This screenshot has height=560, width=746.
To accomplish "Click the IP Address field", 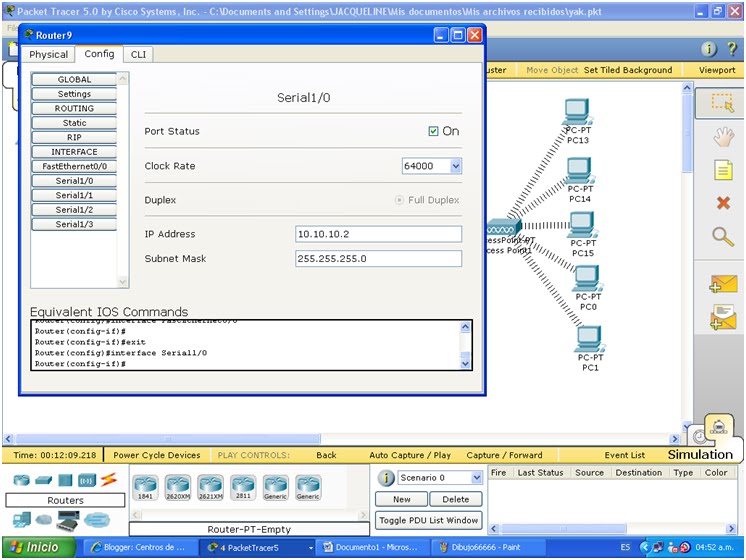I will 378,234.
